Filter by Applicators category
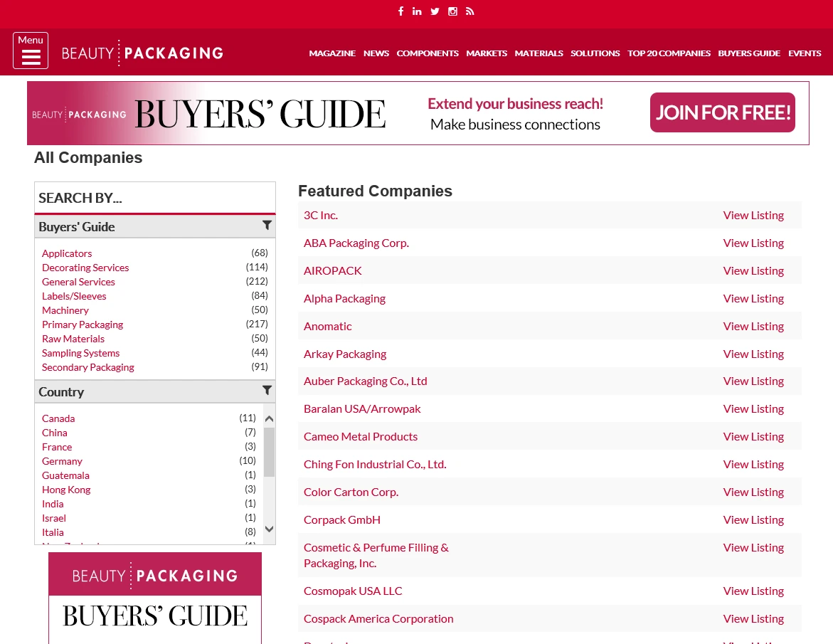Viewport: 833px width, 644px height. coord(67,253)
